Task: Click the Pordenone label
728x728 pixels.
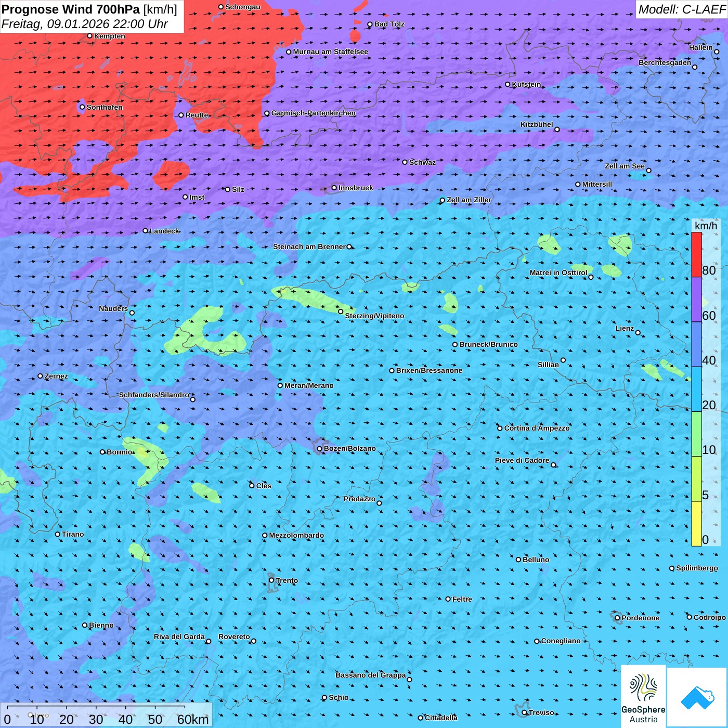Action: [x=641, y=618]
